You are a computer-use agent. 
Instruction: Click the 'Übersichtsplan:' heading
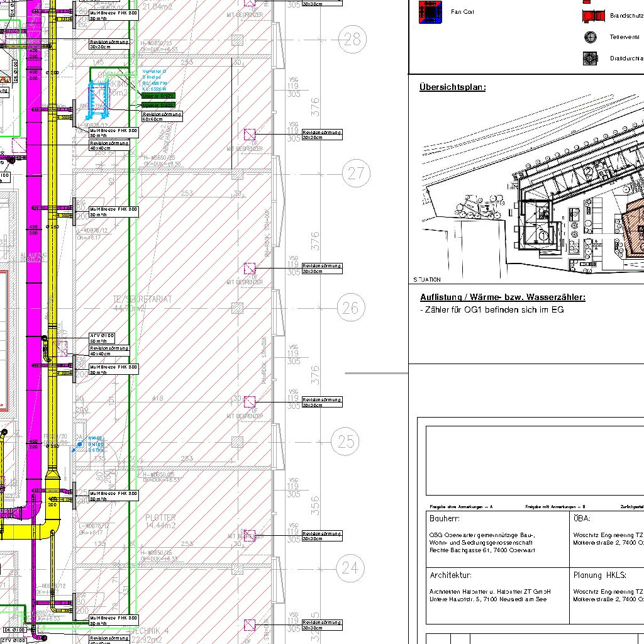[452, 87]
